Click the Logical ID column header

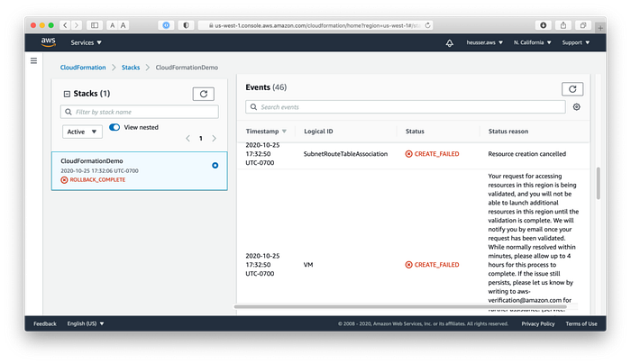(318, 132)
